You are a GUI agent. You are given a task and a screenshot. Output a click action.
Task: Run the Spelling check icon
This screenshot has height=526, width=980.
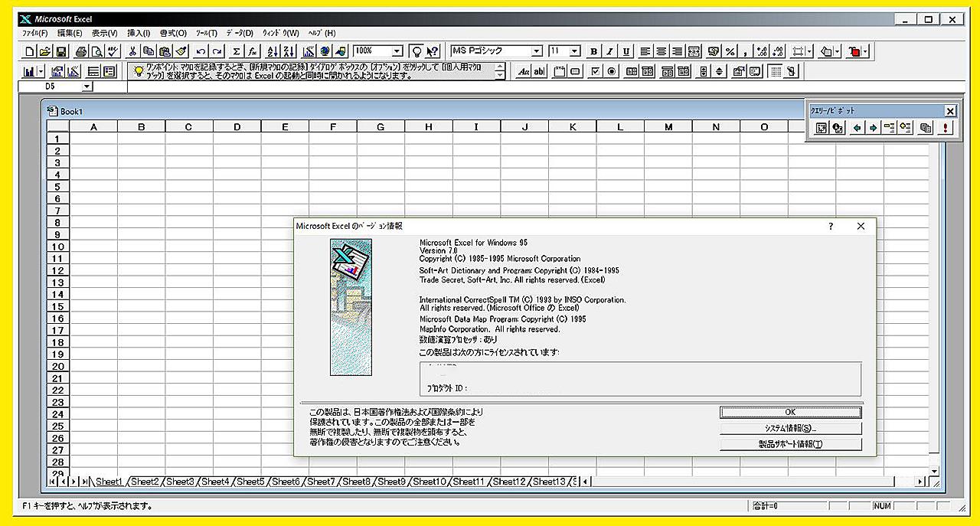click(113, 51)
